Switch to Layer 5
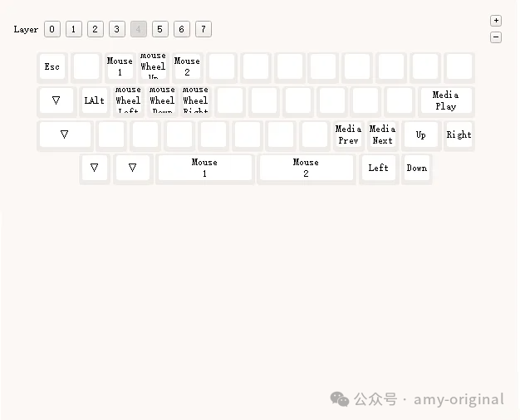Viewport: 520px width, 420px height. (x=160, y=29)
